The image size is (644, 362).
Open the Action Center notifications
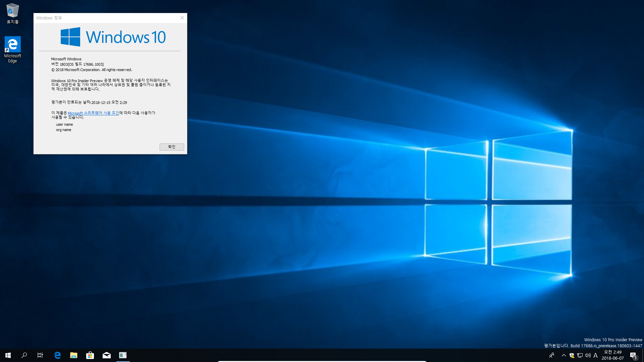[634, 355]
